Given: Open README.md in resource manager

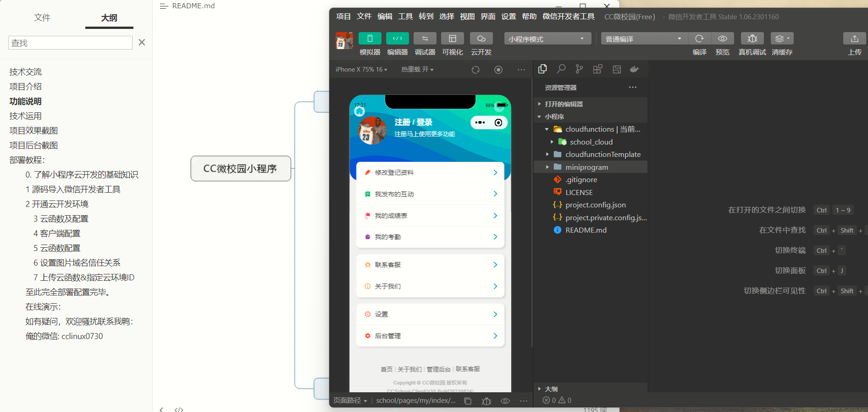Looking at the screenshot, I should (x=591, y=230).
